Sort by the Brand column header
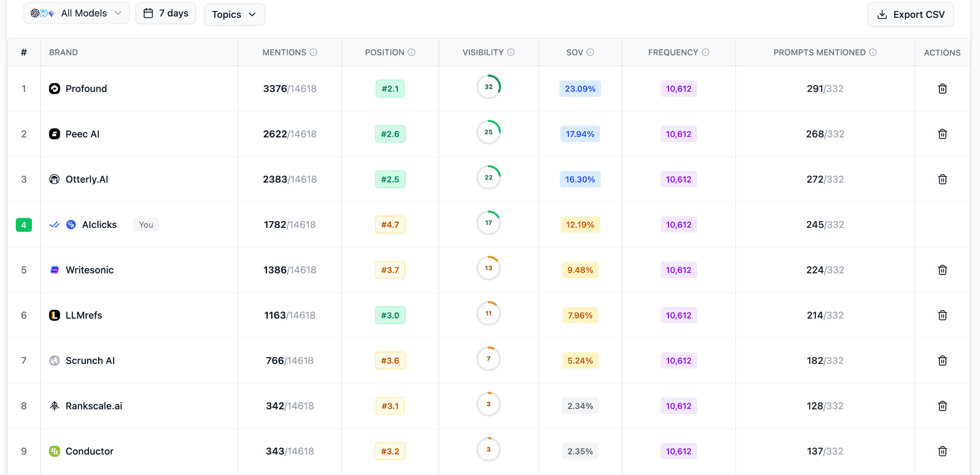 pos(63,52)
